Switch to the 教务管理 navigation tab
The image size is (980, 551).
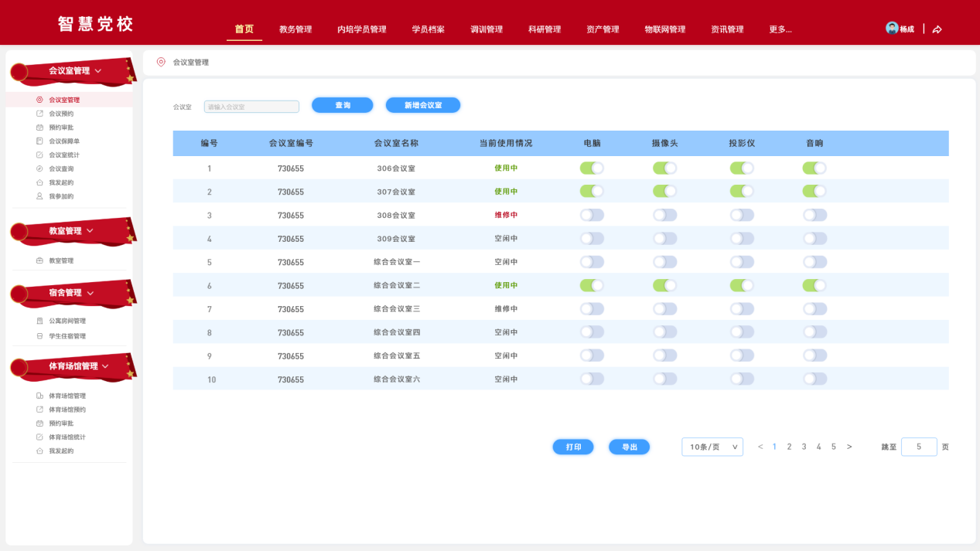point(295,29)
